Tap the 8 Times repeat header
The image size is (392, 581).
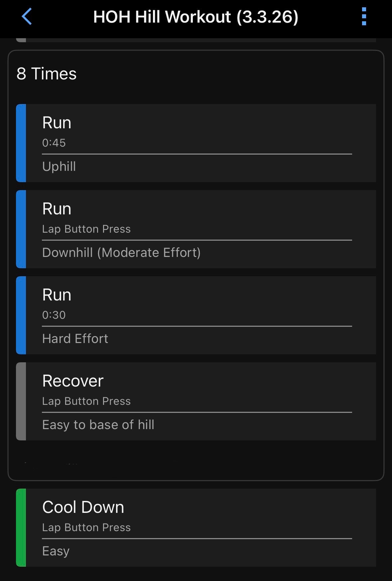(x=47, y=74)
